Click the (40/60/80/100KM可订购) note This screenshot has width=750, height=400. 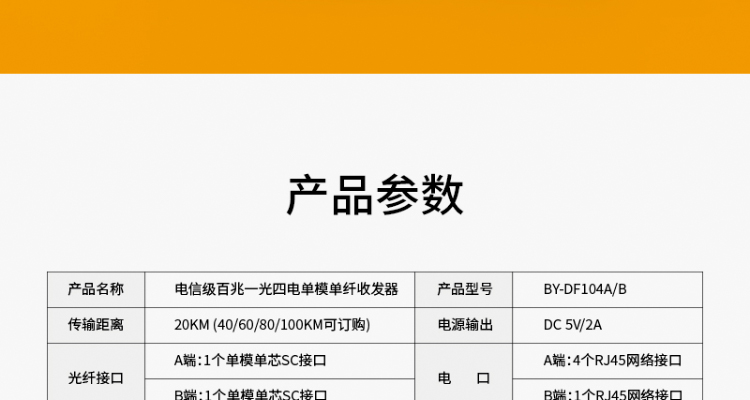coord(285,325)
